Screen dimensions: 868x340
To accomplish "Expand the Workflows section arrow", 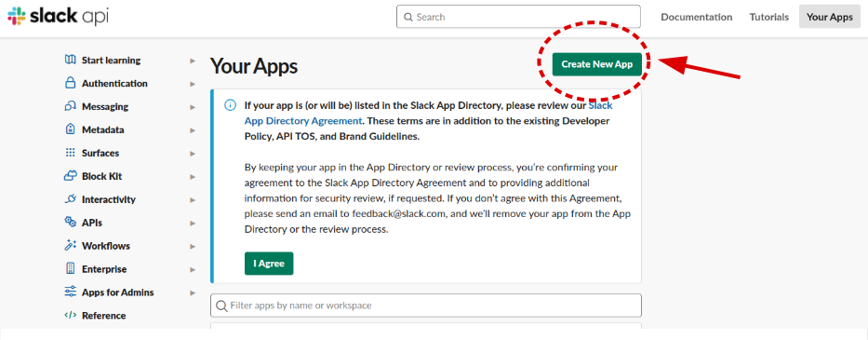I will (x=193, y=246).
